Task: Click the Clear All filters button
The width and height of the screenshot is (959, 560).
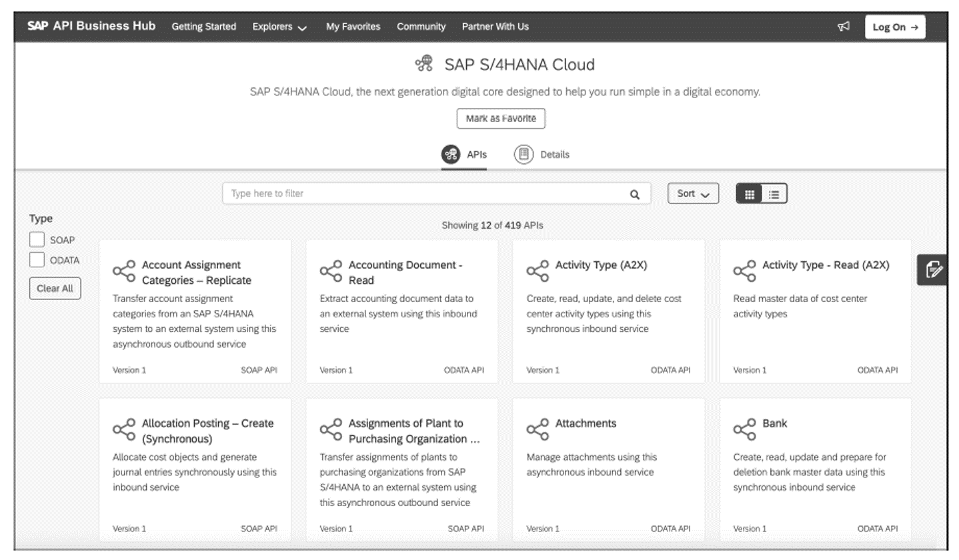Action: [x=55, y=288]
